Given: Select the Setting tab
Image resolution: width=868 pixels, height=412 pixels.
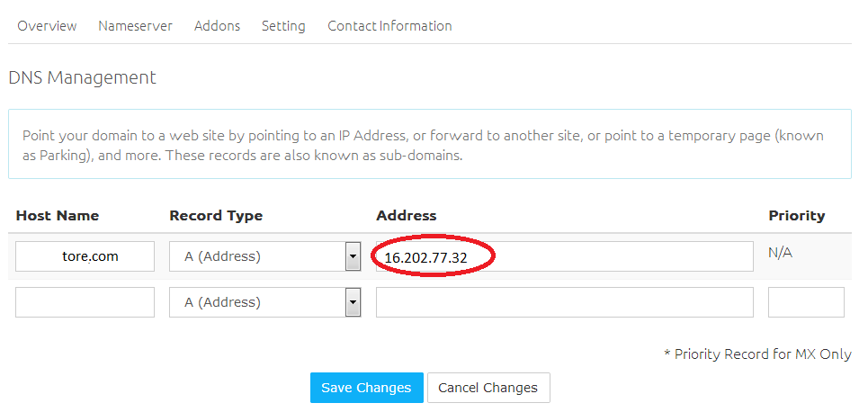Looking at the screenshot, I should [283, 26].
